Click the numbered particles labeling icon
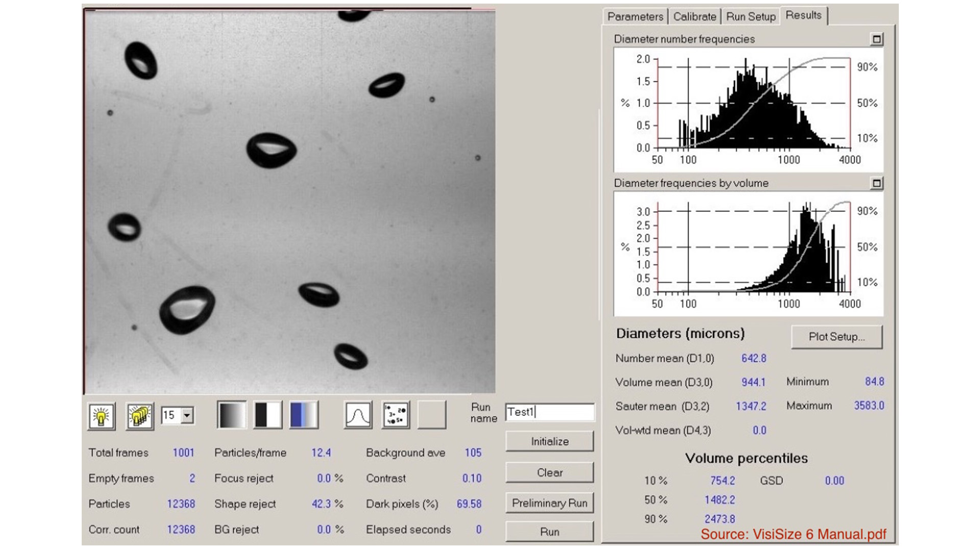Screen dimensions: 980x549 396,415
